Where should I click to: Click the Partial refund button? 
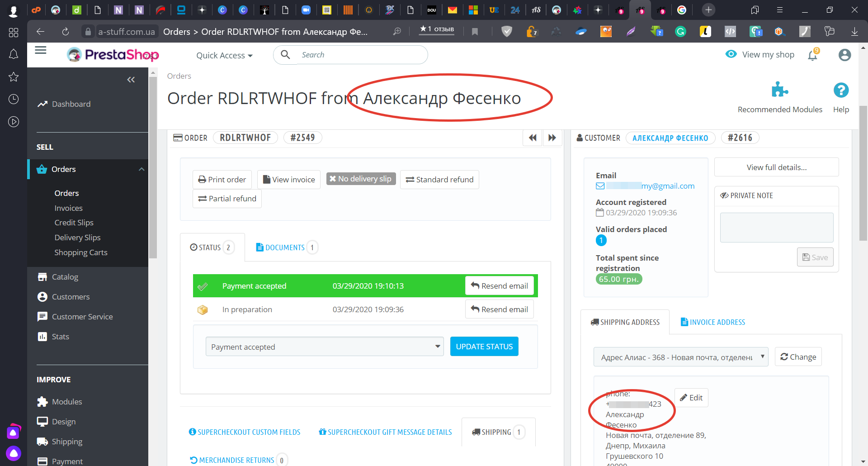227,199
